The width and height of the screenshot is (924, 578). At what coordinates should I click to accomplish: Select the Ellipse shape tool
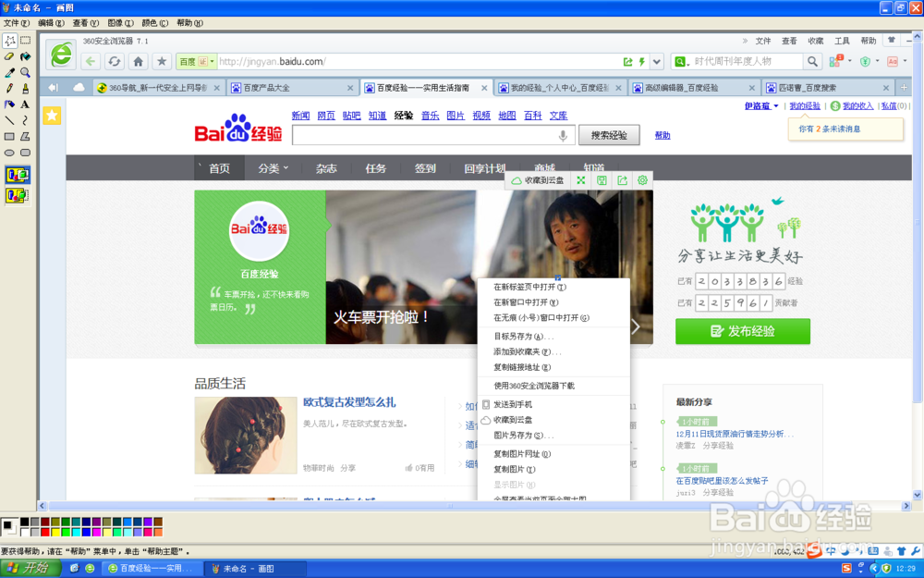(9, 153)
